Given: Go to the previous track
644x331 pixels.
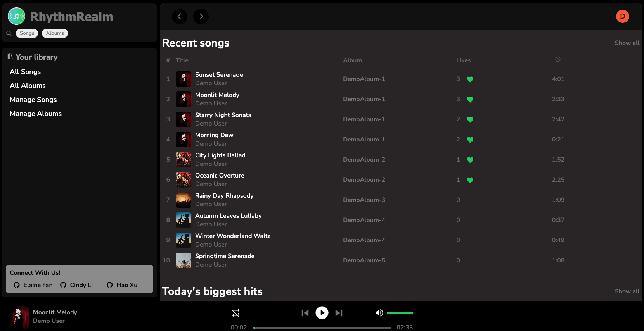Looking at the screenshot, I should tap(305, 313).
